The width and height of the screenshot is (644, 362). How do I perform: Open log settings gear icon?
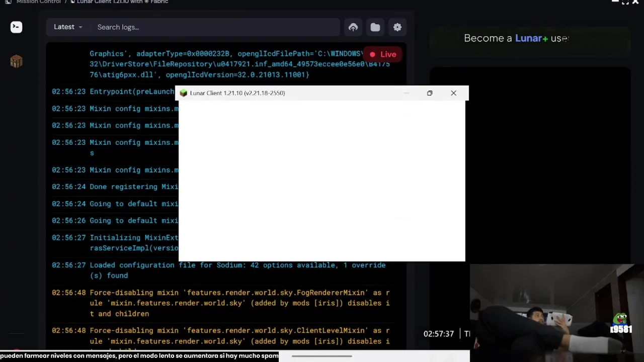[x=397, y=27]
